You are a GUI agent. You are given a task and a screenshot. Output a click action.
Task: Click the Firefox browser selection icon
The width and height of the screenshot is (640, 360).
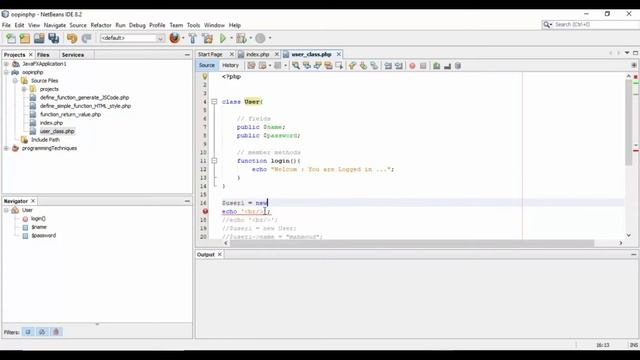click(174, 38)
